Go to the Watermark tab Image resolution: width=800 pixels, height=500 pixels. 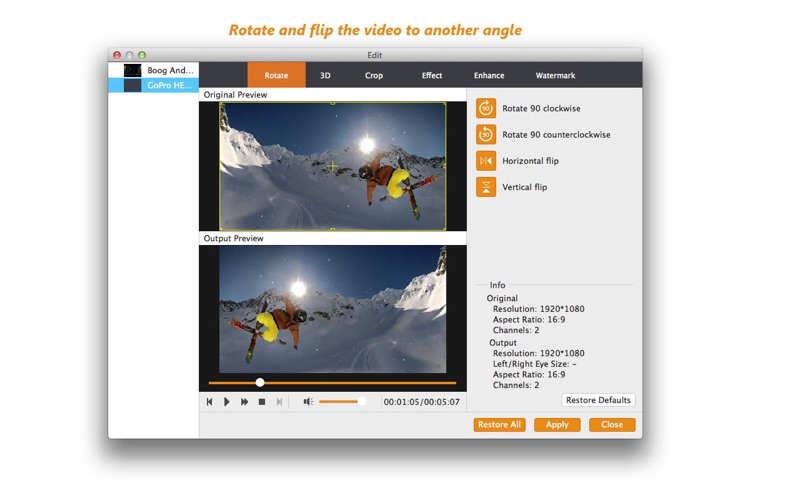tap(555, 75)
